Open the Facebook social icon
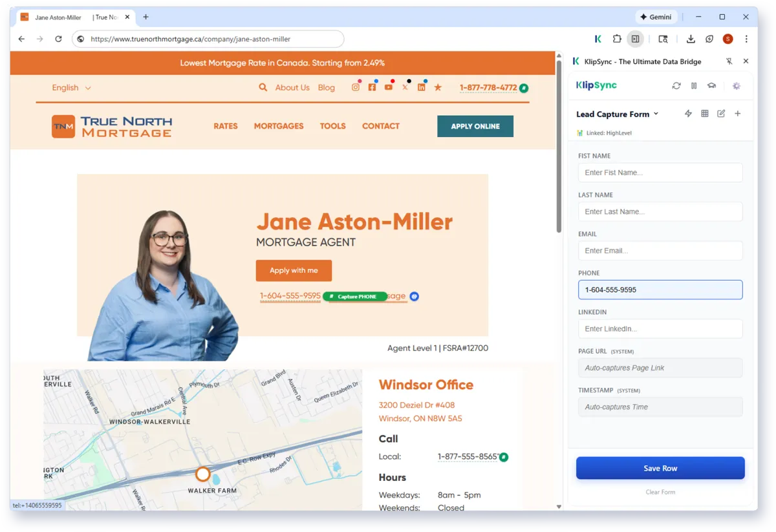This screenshot has height=532, width=776. click(x=372, y=87)
